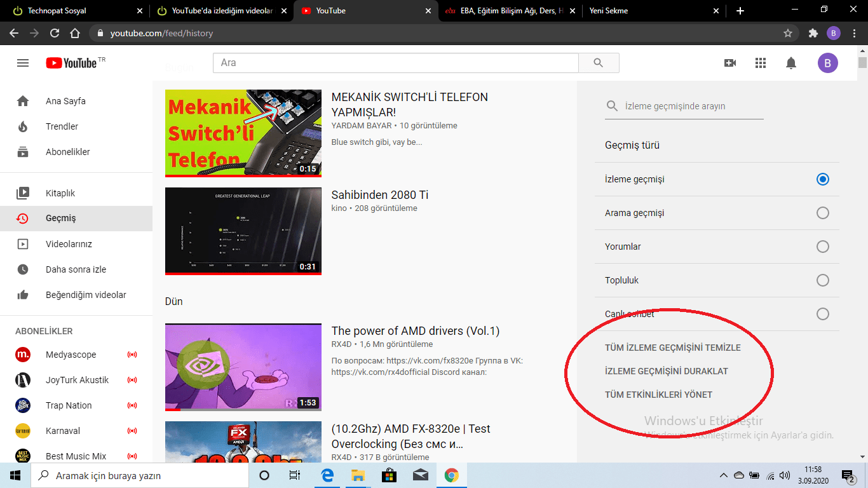Click the İzleme geçmişinde arayın field
Image resolution: width=868 pixels, height=488 pixels.
[684, 106]
